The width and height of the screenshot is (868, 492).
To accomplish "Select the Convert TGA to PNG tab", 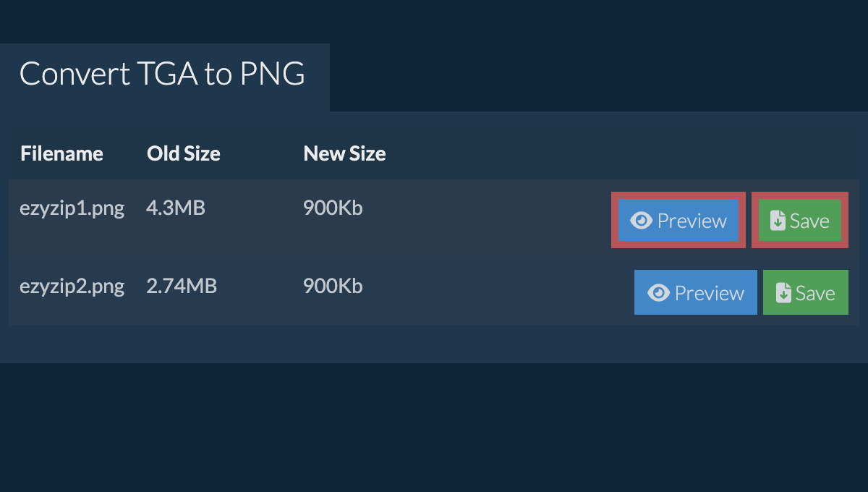I will tap(162, 75).
